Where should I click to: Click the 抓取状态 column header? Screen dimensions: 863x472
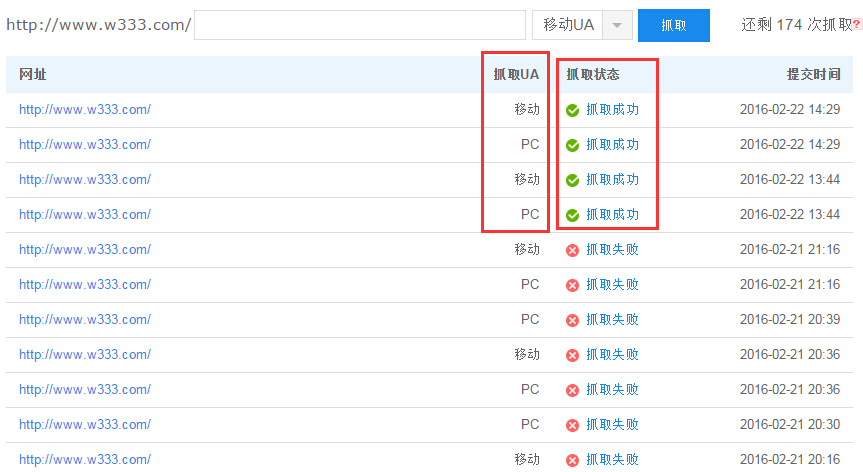point(593,74)
